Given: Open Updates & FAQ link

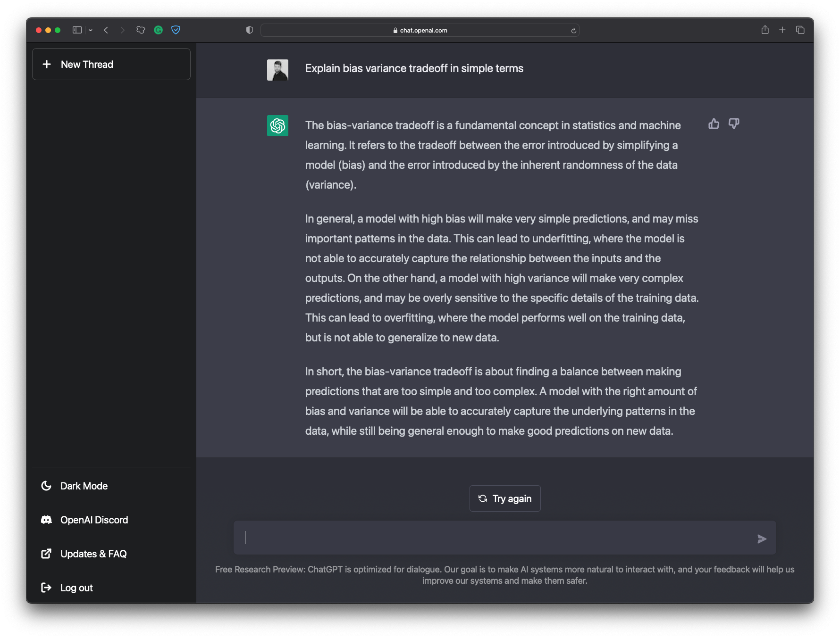Looking at the screenshot, I should pyautogui.click(x=93, y=554).
